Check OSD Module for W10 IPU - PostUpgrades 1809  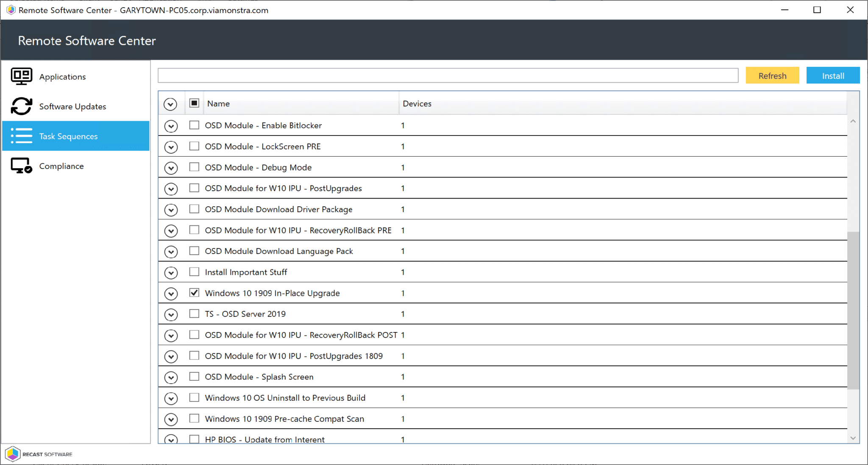click(194, 356)
